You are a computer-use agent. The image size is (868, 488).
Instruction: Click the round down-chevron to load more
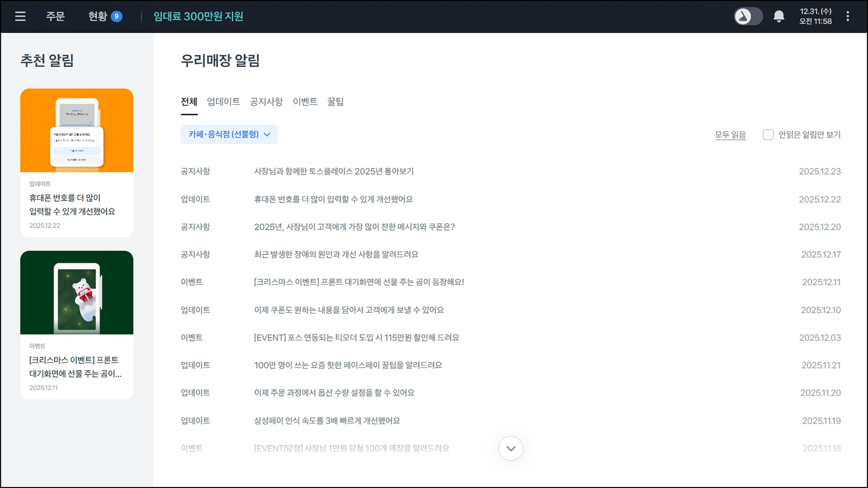point(510,448)
